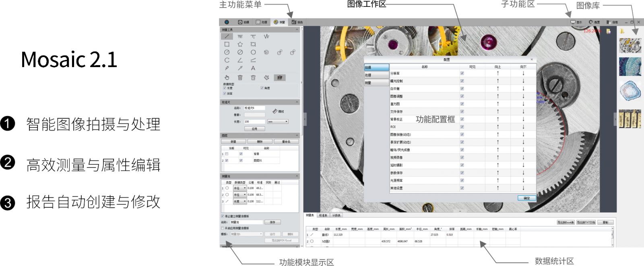The image size is (644, 266).
Task: Open the watch movement thumbnail in library
Action: tap(630, 46)
